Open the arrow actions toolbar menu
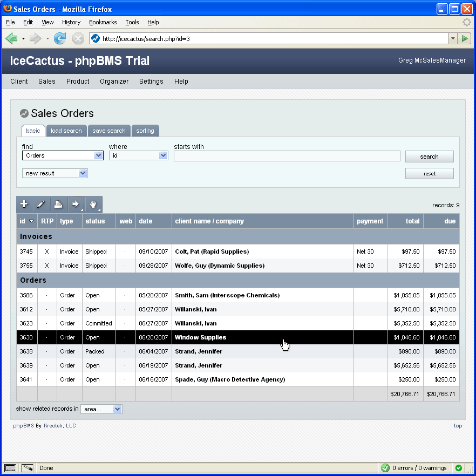The height and width of the screenshot is (476, 476). click(76, 205)
